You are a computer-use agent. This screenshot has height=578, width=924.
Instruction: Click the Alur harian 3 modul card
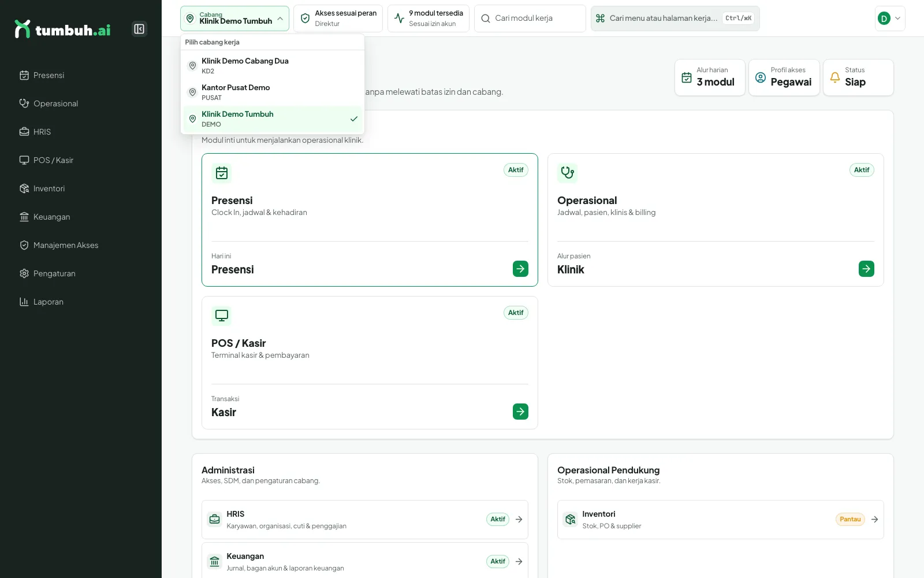click(x=710, y=77)
